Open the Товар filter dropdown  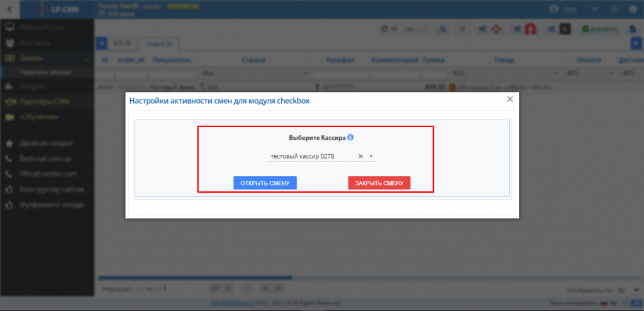504,74
